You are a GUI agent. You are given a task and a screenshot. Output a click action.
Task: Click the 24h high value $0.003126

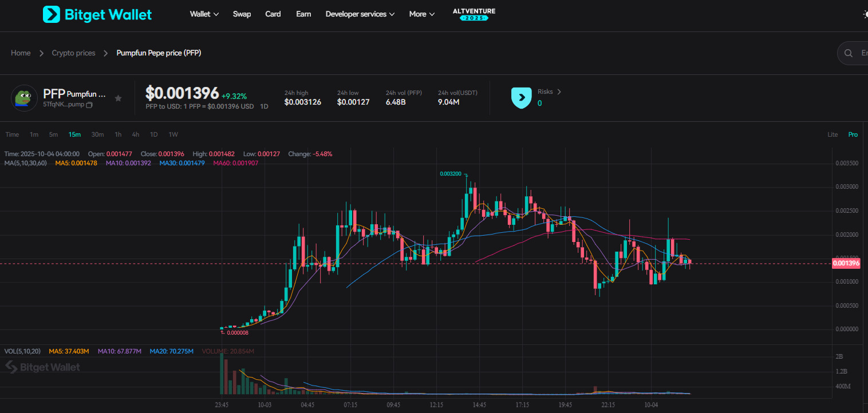[304, 102]
